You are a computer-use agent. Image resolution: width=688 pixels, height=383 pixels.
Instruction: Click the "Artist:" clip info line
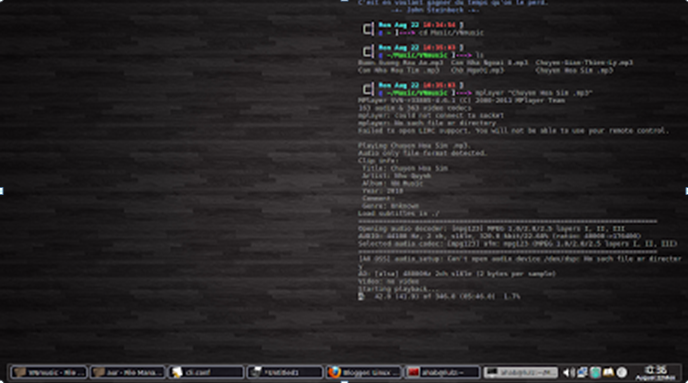[396, 175]
